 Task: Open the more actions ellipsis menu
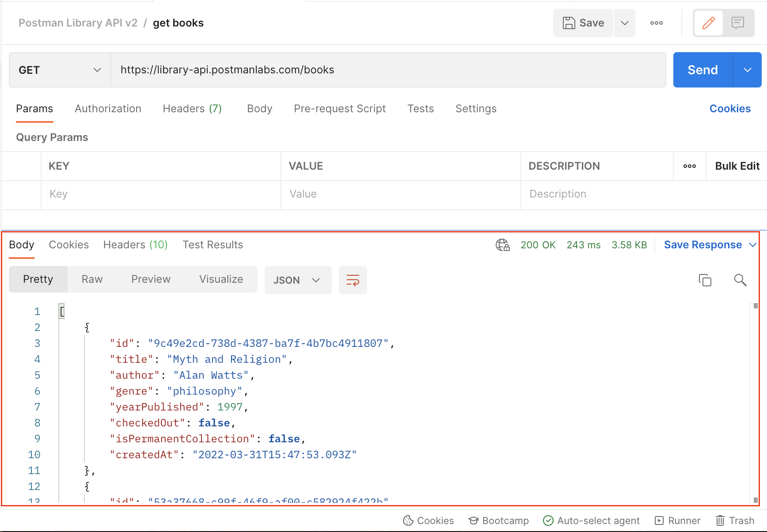point(656,23)
